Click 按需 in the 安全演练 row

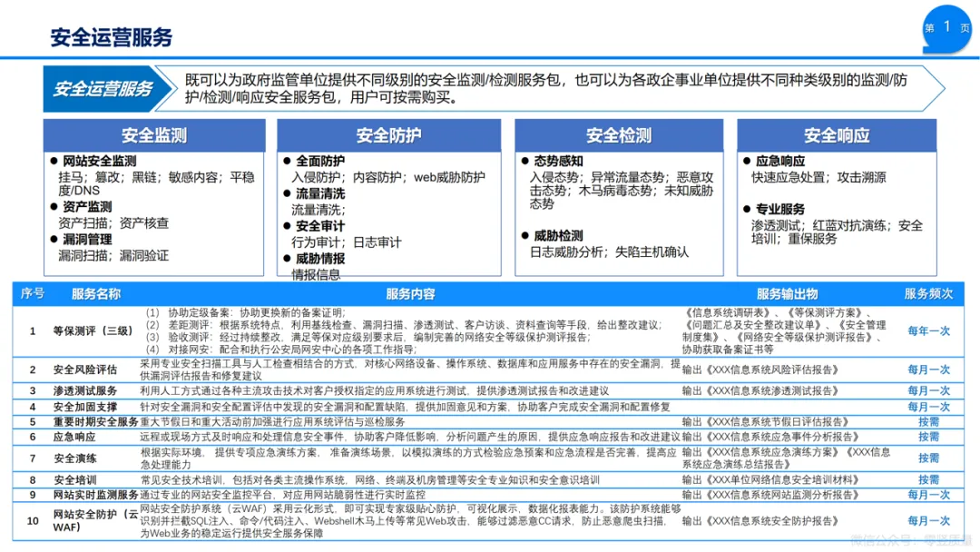[929, 458]
